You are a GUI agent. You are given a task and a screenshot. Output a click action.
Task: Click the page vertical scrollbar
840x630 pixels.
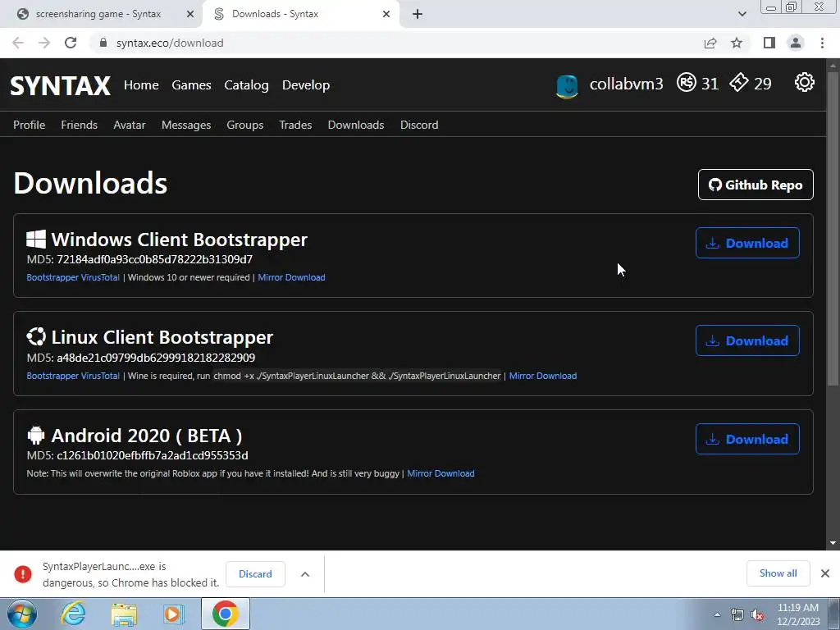pyautogui.click(x=833, y=228)
